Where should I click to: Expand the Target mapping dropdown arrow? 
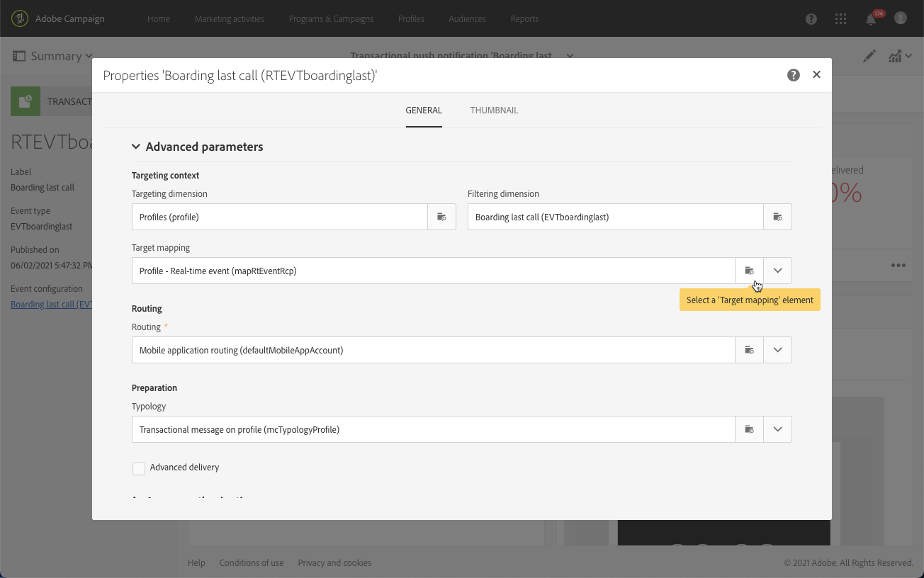click(x=777, y=271)
